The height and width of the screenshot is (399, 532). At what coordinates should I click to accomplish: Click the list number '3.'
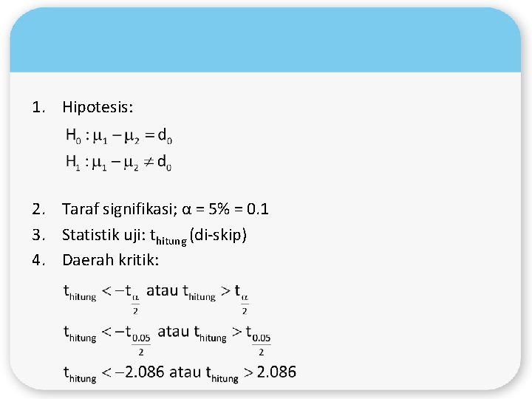click(40, 236)
